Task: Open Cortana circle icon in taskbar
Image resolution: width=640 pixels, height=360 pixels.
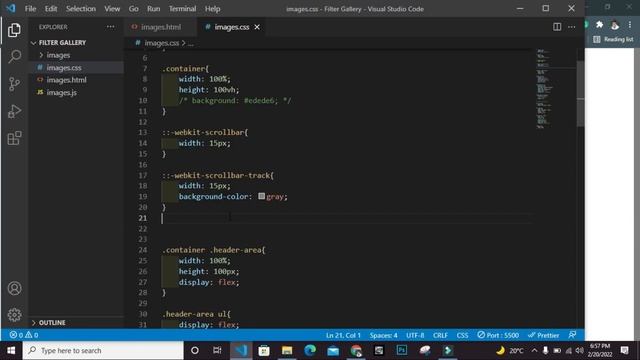Action: [195, 350]
